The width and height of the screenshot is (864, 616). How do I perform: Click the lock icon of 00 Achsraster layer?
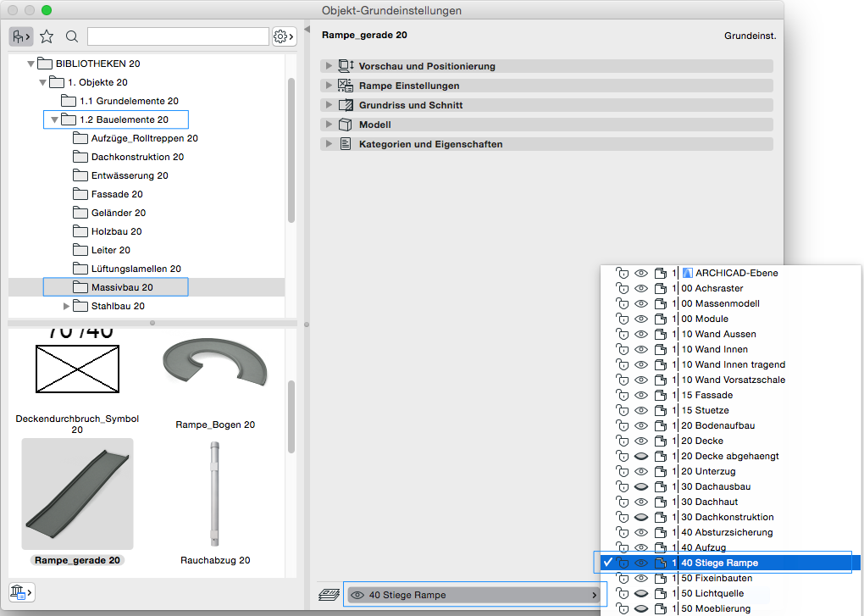pos(623,289)
